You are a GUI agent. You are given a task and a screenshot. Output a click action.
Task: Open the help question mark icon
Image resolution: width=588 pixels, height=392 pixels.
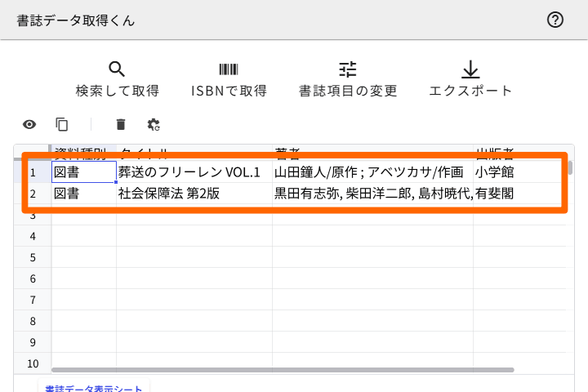click(555, 20)
